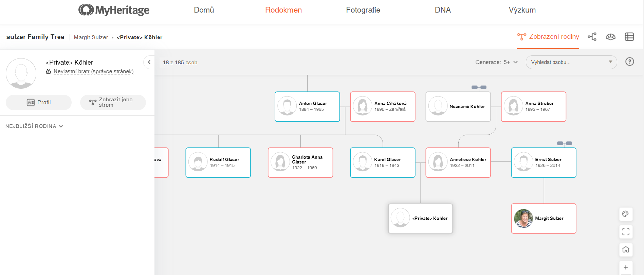Image resolution: width=644 pixels, height=275 pixels.
Task: Expand Nejbližší rodina section
Action: point(34,126)
